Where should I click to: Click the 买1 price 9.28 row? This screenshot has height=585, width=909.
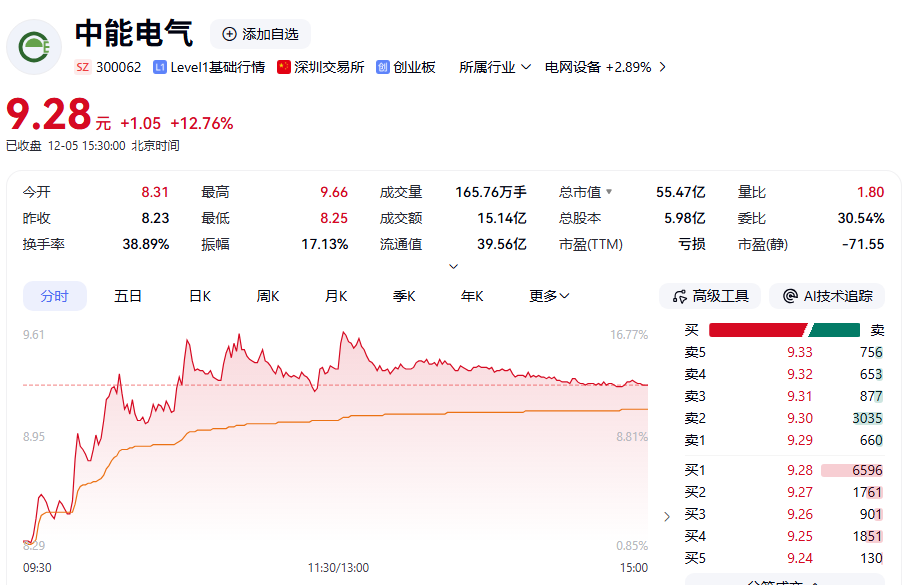(x=784, y=470)
